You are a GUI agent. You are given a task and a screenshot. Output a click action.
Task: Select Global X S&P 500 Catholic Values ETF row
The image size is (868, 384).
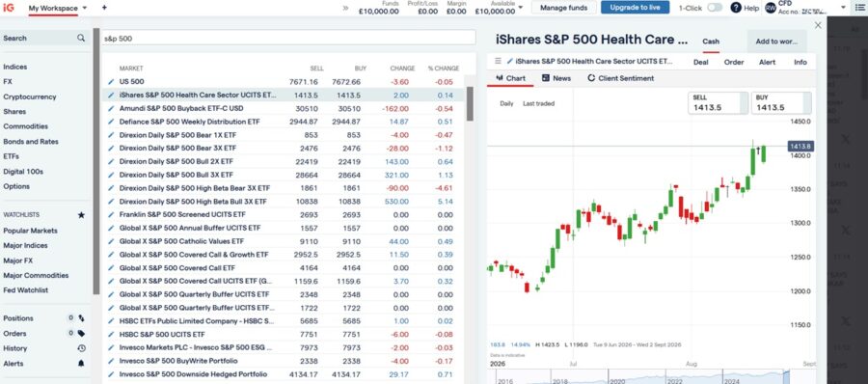284,241
